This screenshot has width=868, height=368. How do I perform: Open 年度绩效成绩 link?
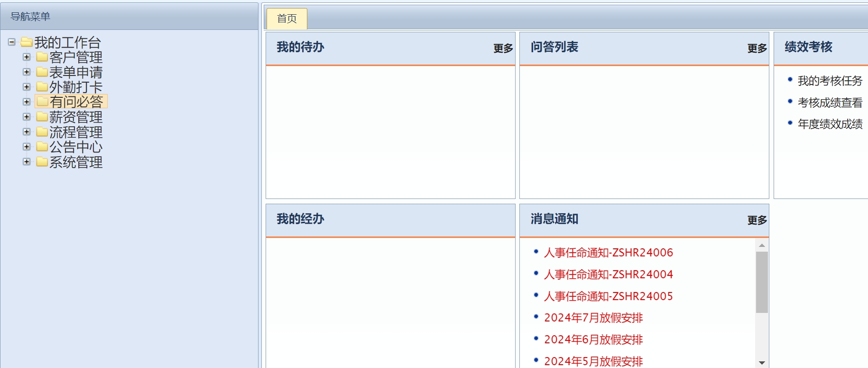(x=830, y=124)
